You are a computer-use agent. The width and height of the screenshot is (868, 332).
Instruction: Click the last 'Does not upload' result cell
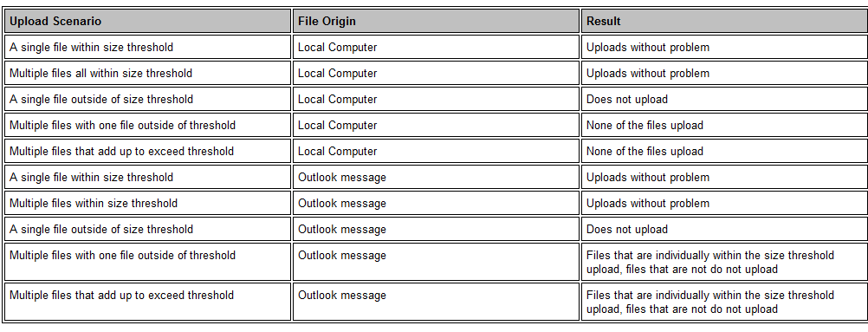tap(724, 230)
